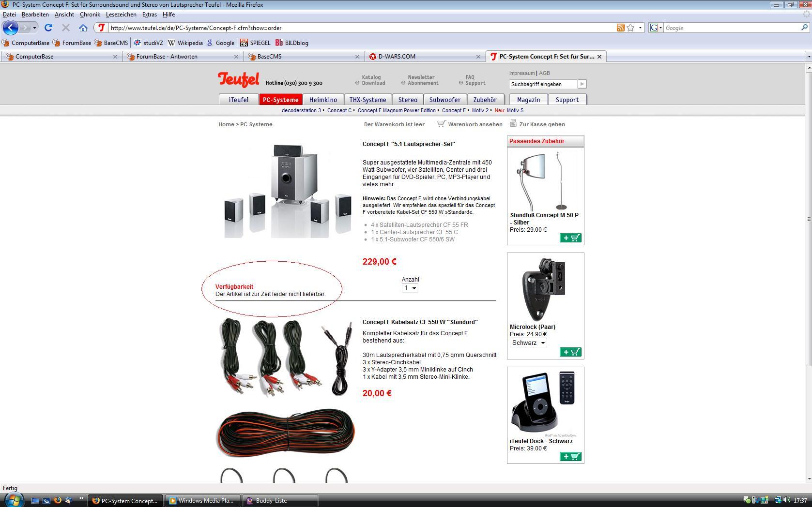Click the network icon in system tray
This screenshot has width=812, height=507.
pos(778,500)
